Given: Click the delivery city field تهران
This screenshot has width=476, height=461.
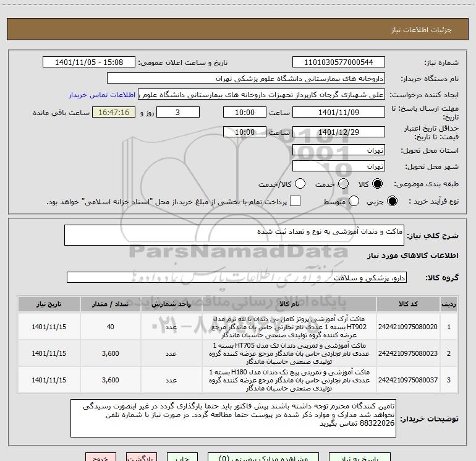Looking at the screenshot, I should pos(339,166).
